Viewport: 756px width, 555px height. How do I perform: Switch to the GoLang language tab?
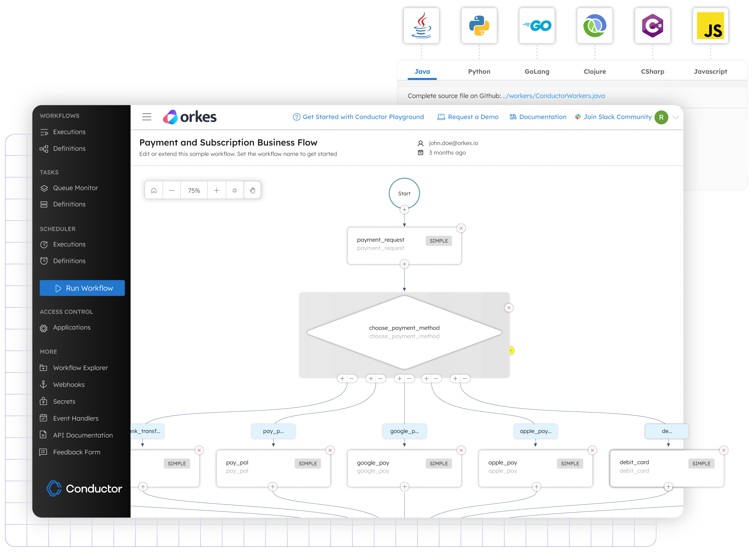tap(537, 71)
